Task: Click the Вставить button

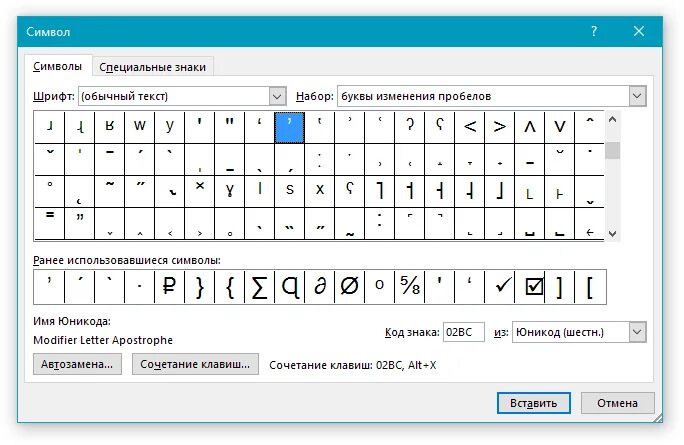Action: pyautogui.click(x=534, y=403)
